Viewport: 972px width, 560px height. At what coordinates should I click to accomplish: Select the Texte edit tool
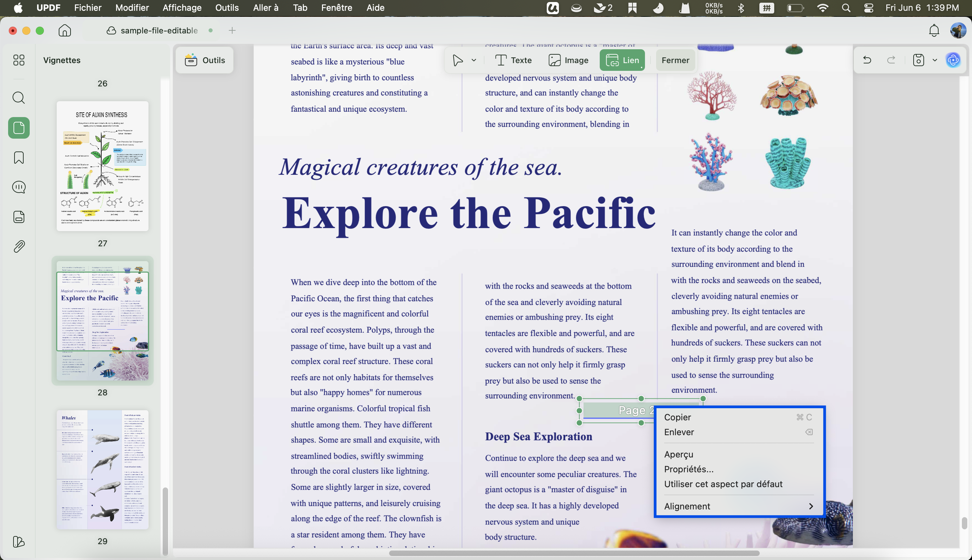click(513, 60)
